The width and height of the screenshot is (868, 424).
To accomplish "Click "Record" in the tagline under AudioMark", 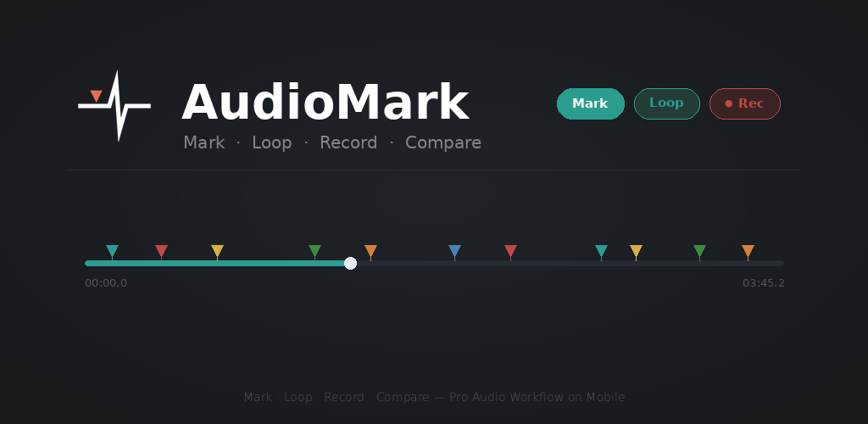I will click(348, 142).
